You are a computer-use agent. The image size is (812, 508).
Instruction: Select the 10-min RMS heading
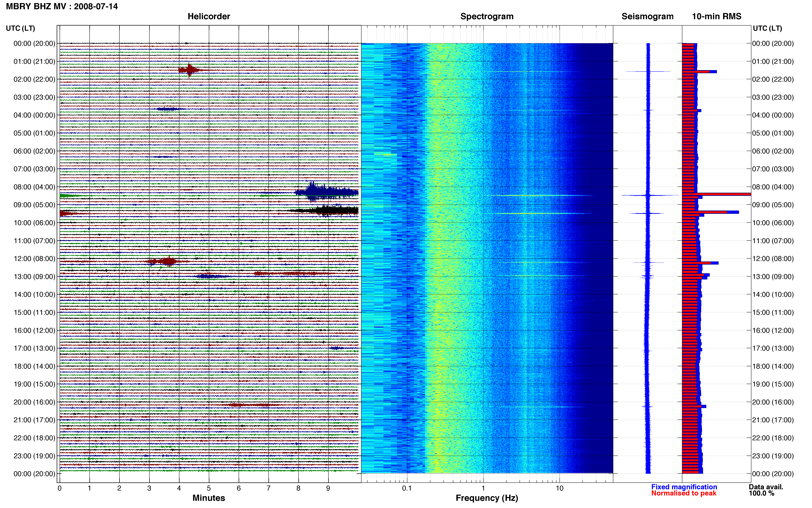[717, 16]
